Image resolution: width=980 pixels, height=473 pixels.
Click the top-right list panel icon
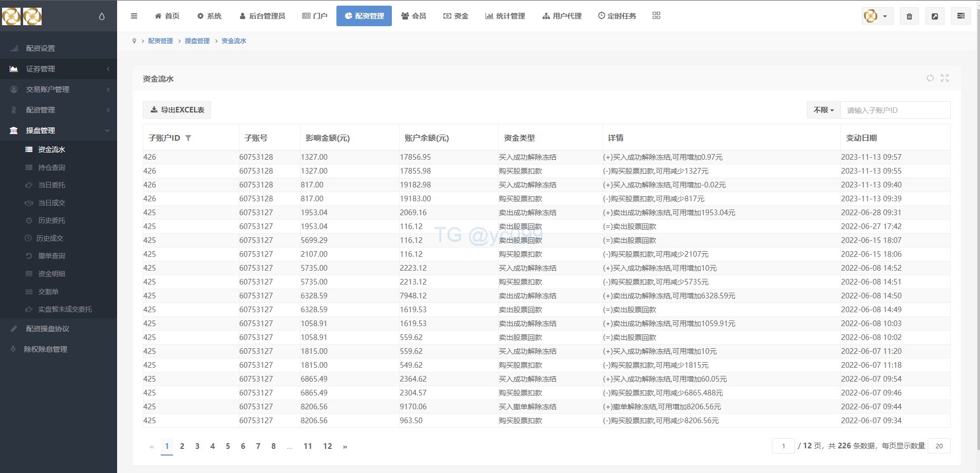pyautogui.click(x=960, y=16)
